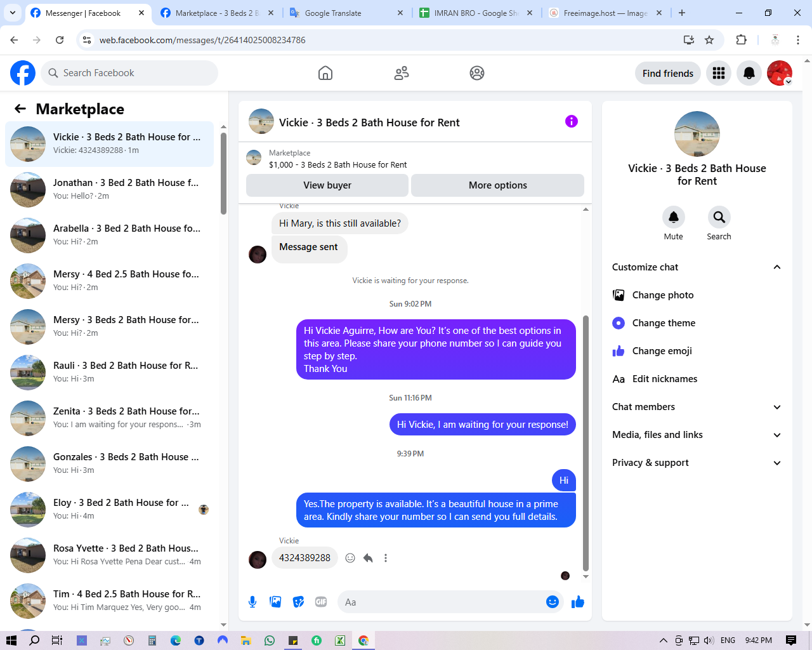Choose a sticker

pos(298,602)
